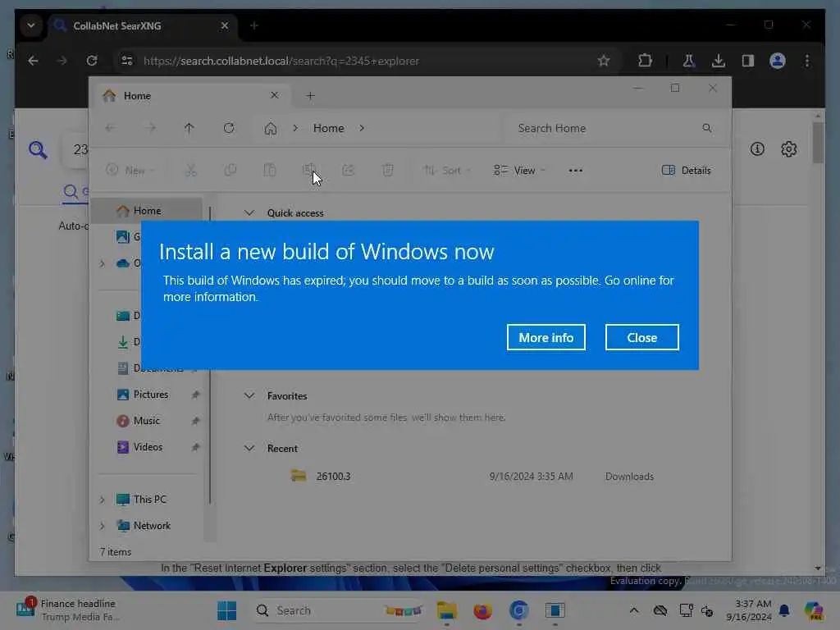Open browser side panel icon
The image size is (840, 630).
tap(748, 61)
